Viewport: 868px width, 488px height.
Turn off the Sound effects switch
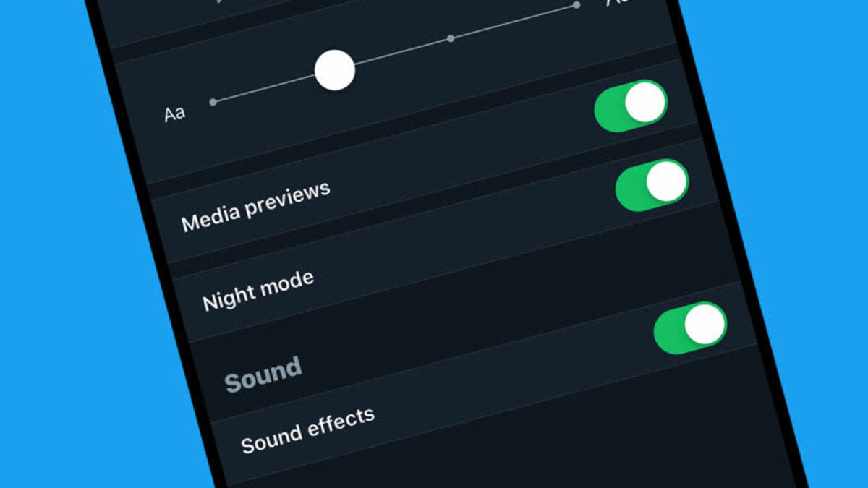[690, 328]
